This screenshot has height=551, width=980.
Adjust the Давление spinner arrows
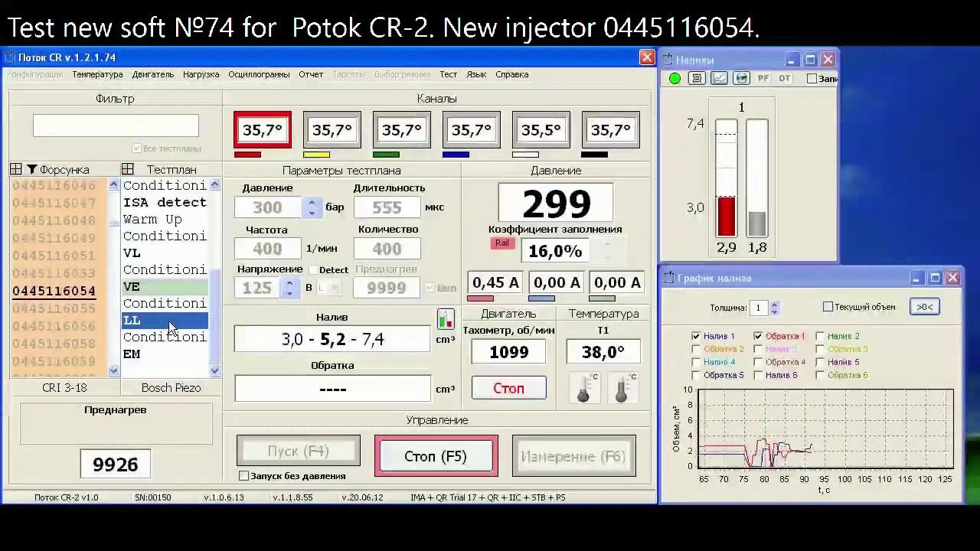click(x=312, y=207)
